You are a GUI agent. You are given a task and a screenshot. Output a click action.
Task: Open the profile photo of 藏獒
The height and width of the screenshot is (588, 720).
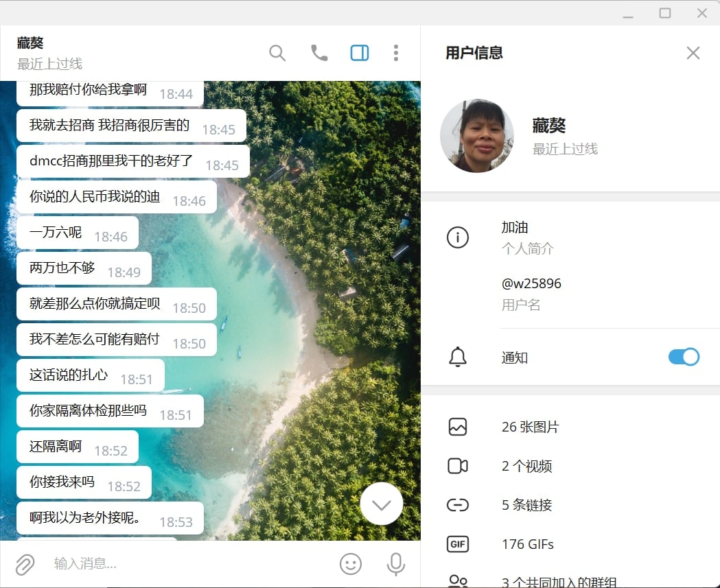click(x=476, y=136)
